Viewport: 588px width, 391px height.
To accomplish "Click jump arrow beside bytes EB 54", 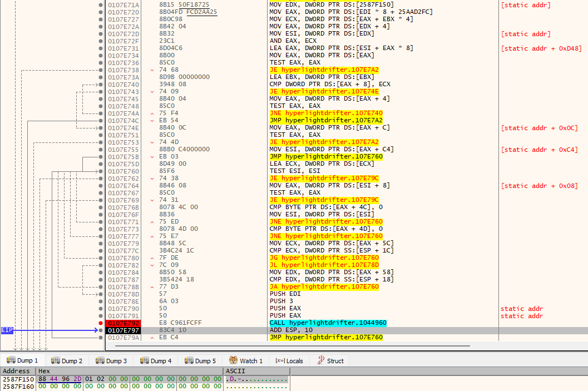I will pos(153,121).
